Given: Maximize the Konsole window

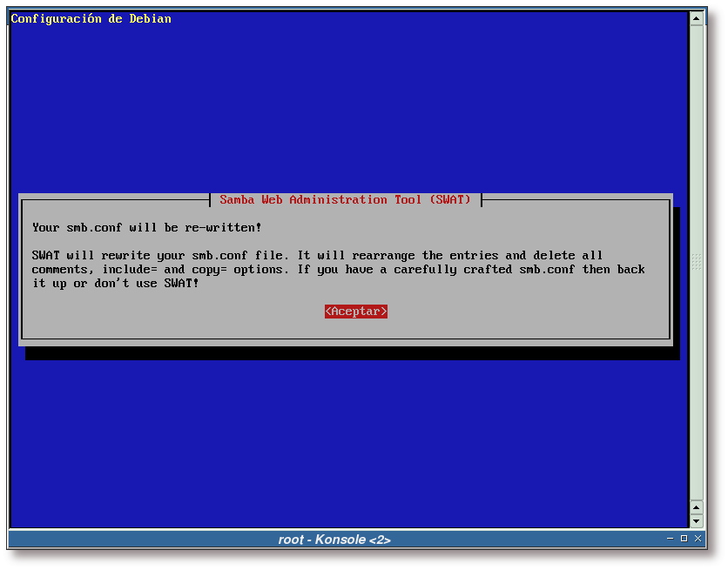Looking at the screenshot, I should coord(684,539).
